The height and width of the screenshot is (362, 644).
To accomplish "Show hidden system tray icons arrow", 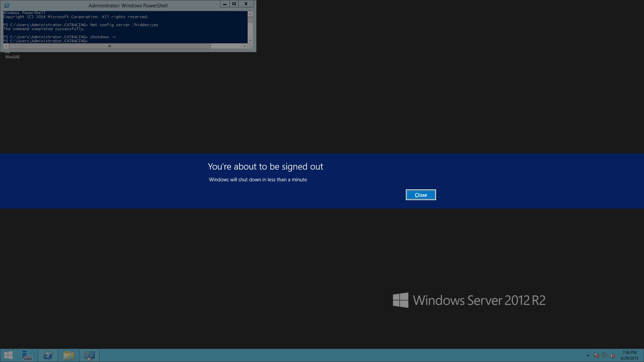I will (x=588, y=355).
